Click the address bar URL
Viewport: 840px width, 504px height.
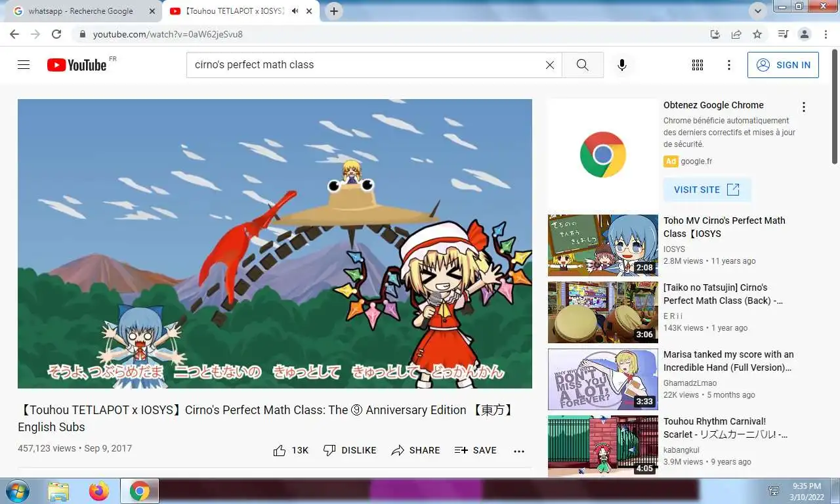pos(168,34)
